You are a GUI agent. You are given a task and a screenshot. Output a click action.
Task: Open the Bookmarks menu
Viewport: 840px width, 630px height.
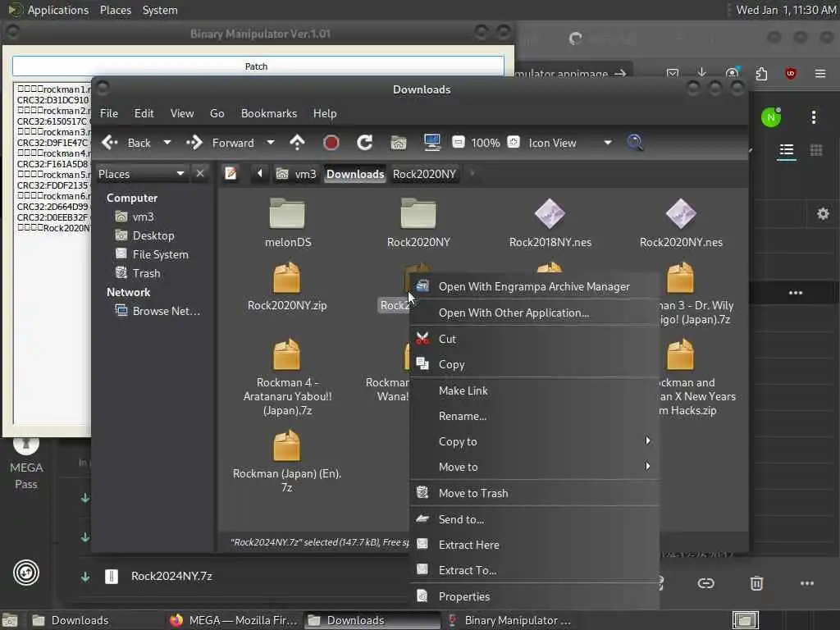269,113
